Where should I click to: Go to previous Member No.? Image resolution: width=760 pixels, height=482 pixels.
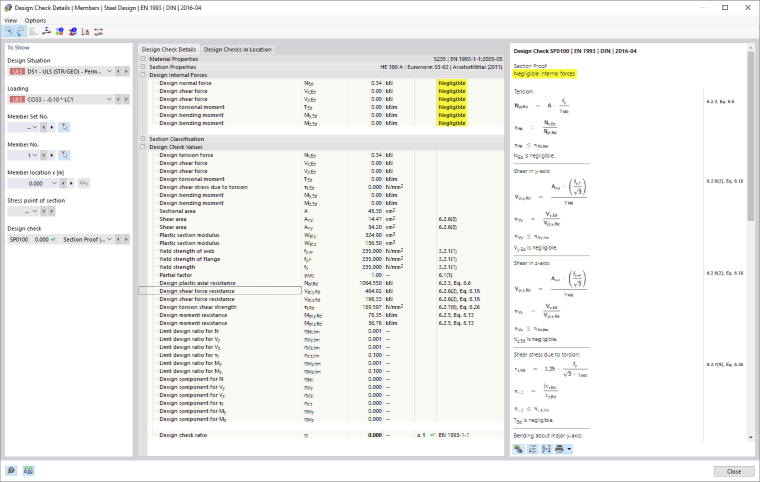click(x=44, y=155)
